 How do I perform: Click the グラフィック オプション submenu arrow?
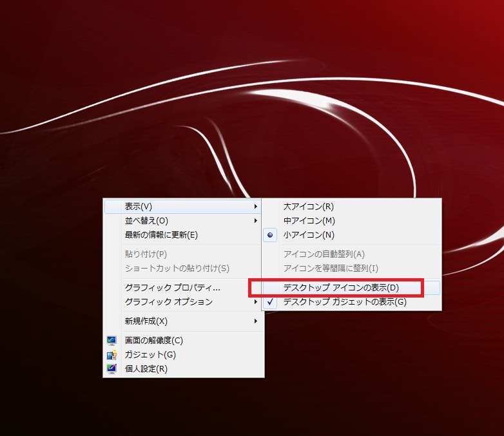pyautogui.click(x=255, y=301)
